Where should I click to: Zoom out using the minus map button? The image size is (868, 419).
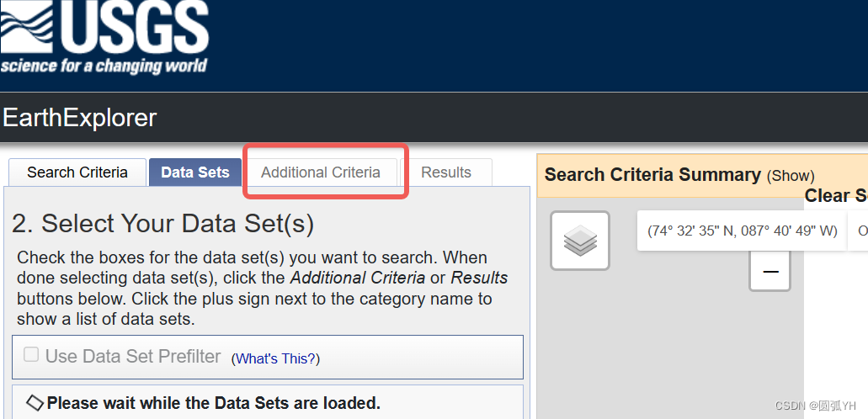point(770,271)
